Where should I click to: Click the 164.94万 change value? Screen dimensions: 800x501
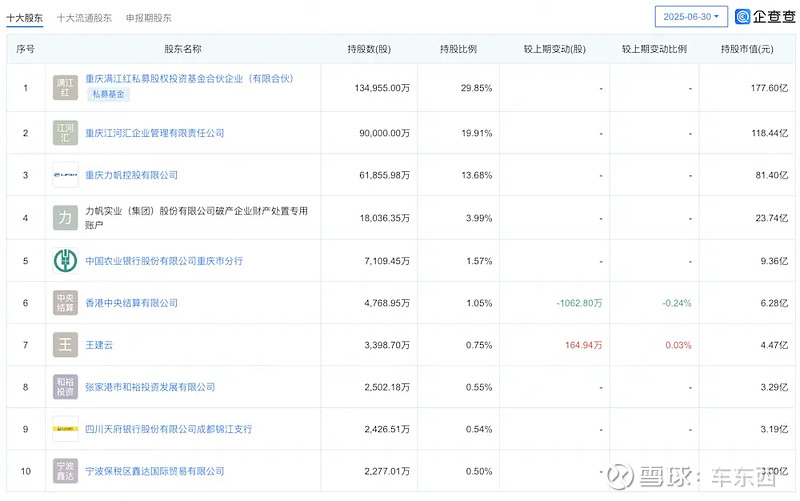point(584,345)
